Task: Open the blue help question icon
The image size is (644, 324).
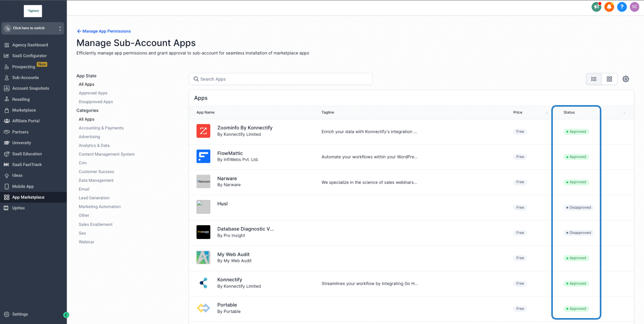Action: [622, 7]
